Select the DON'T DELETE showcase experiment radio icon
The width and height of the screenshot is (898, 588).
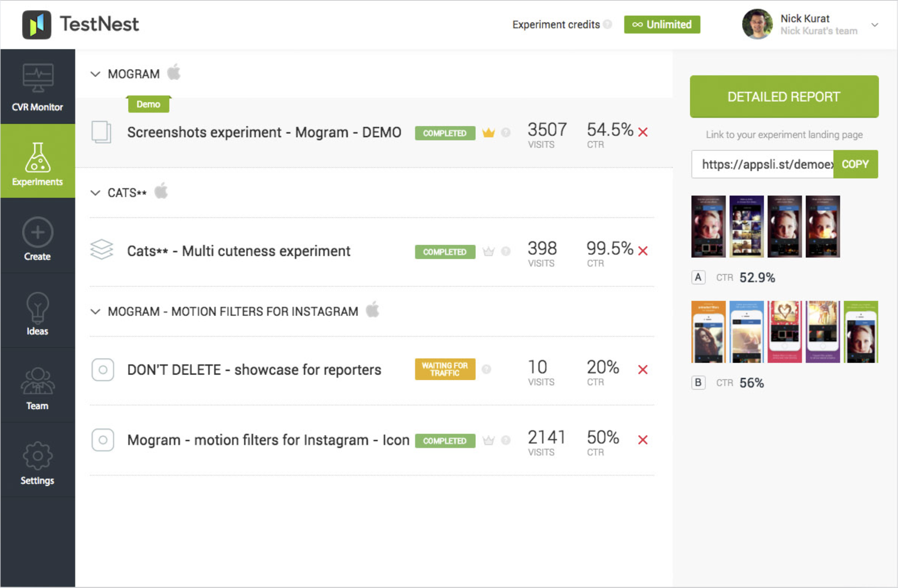(x=103, y=370)
